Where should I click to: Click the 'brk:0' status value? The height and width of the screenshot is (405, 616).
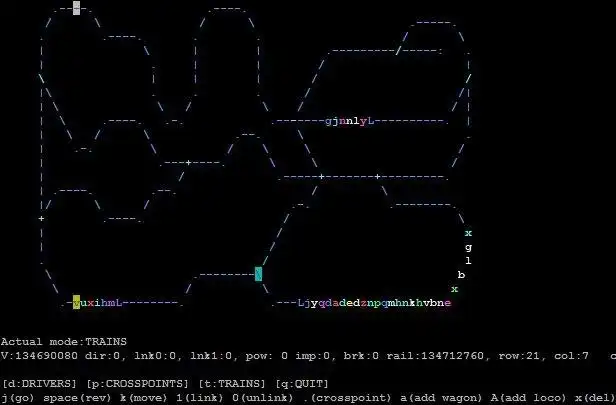click(361, 356)
